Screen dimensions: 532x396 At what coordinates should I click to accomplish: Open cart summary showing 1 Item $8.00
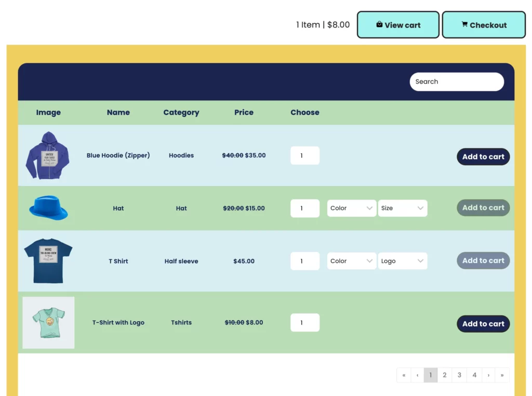[x=323, y=24]
